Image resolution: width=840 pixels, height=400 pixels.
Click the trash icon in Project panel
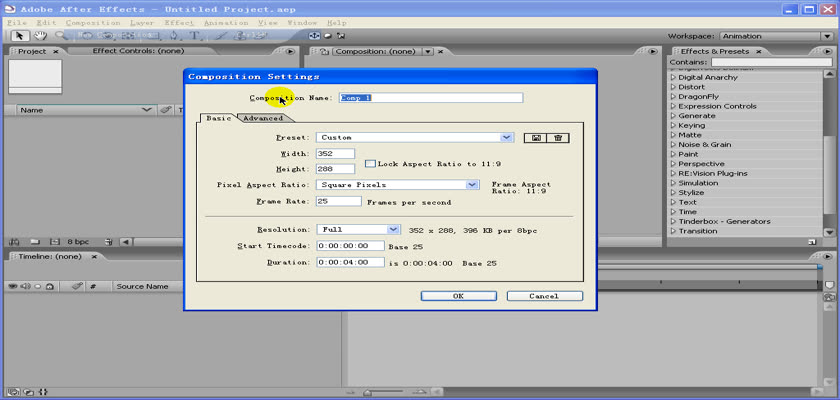[x=109, y=242]
